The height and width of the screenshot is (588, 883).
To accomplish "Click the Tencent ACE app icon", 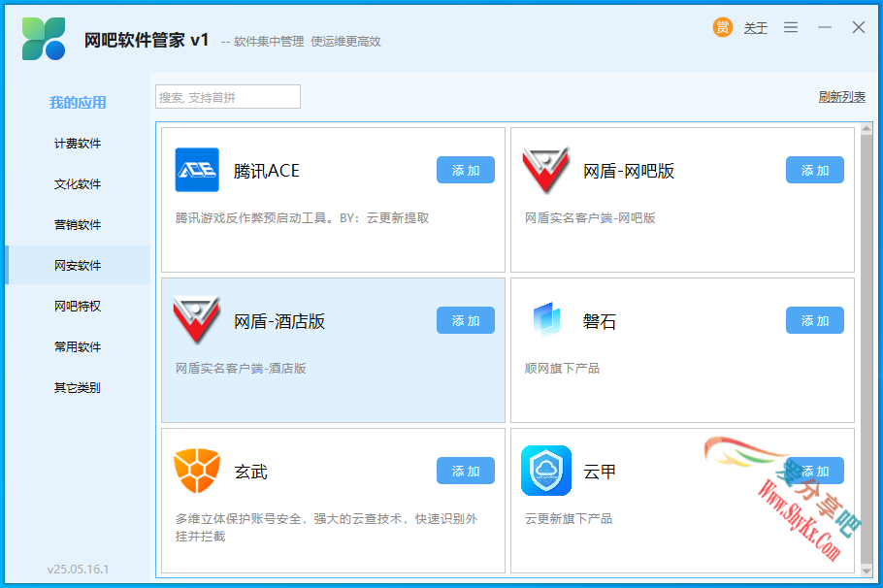I will pos(197,170).
